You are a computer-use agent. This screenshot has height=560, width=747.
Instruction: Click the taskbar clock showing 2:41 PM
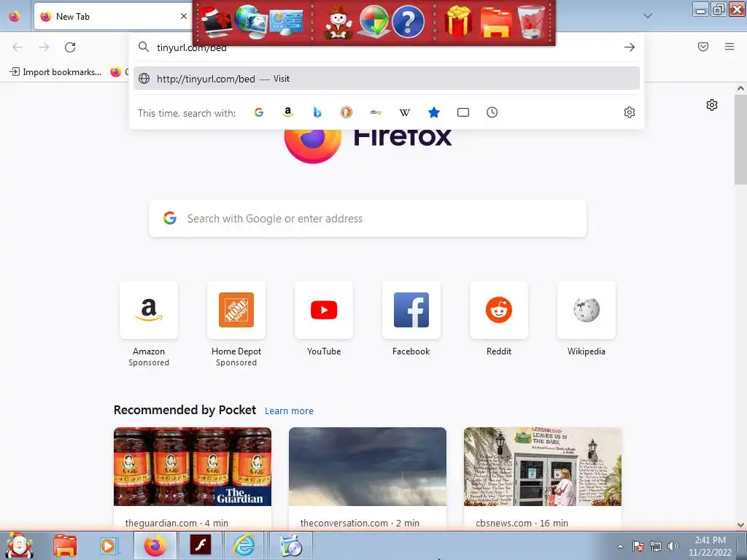[710, 546]
